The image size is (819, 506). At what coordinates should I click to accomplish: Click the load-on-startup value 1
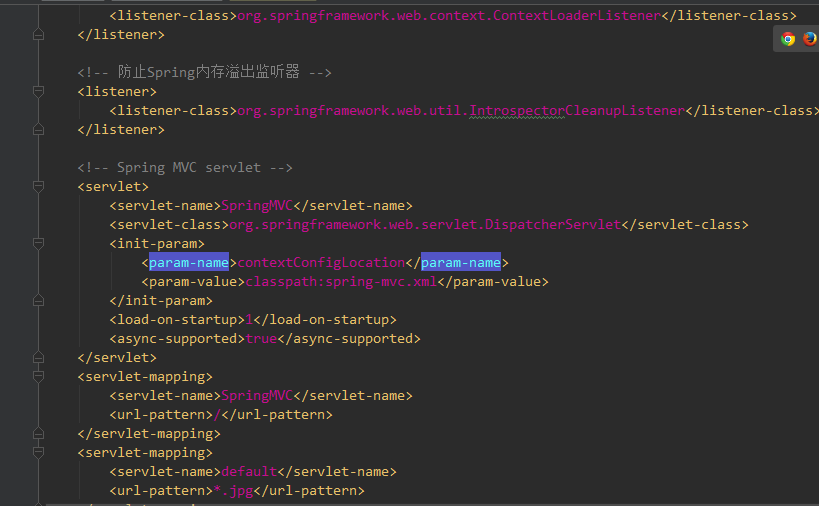pyautogui.click(x=249, y=320)
